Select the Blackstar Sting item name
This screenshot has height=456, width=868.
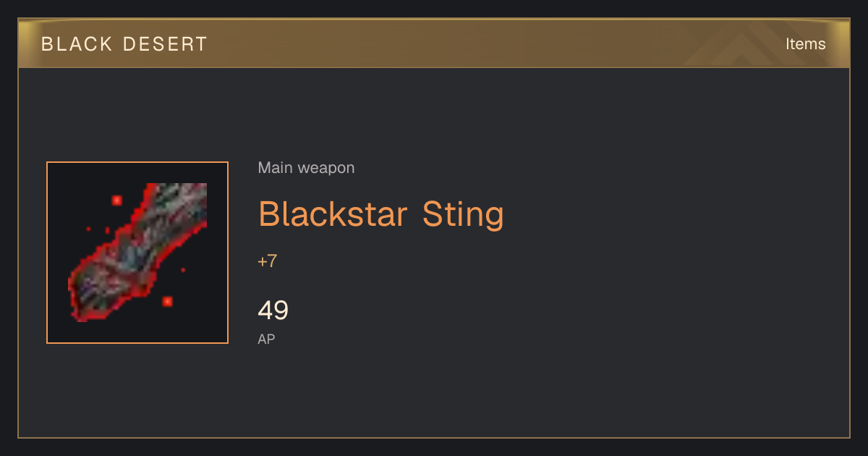pos(380,214)
